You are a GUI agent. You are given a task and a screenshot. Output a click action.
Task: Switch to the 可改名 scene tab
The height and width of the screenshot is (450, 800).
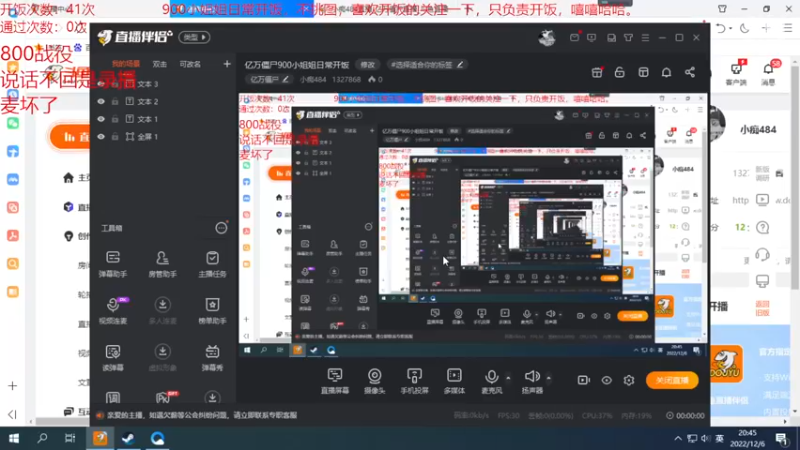pyautogui.click(x=190, y=64)
